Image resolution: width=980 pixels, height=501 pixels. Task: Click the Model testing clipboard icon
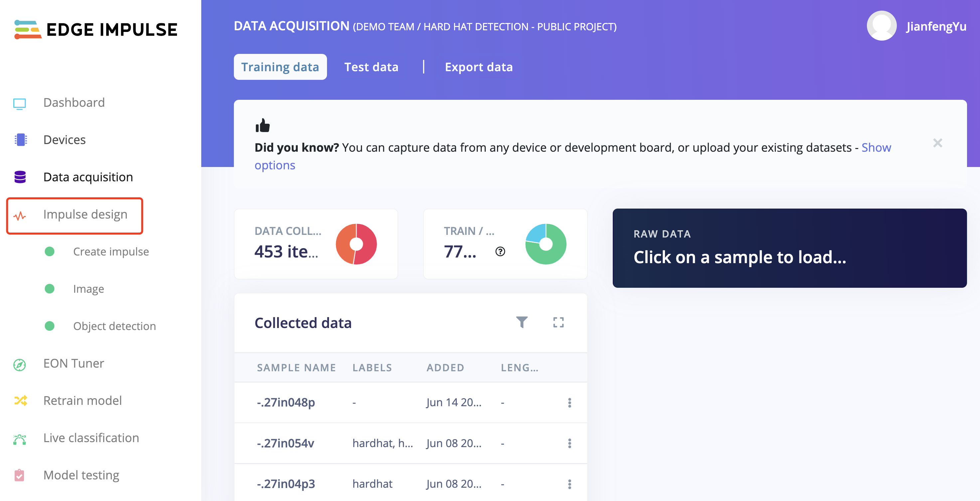pos(19,475)
